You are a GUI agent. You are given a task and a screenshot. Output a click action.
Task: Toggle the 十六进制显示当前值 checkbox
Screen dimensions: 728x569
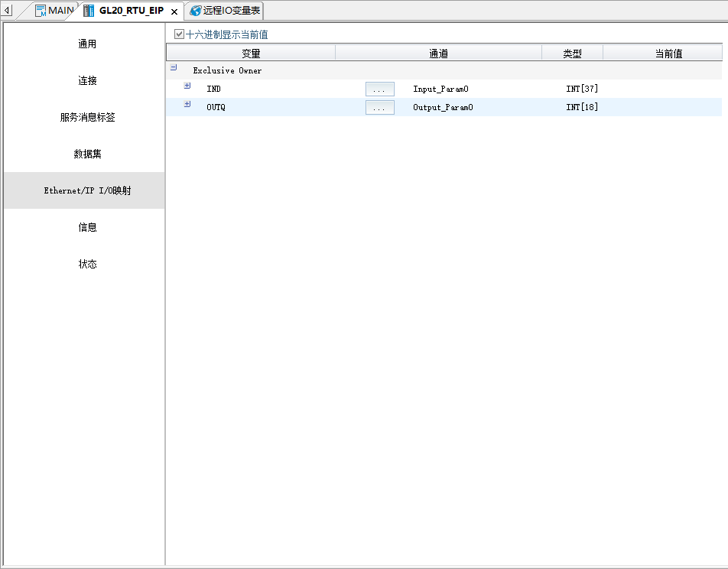(180, 34)
